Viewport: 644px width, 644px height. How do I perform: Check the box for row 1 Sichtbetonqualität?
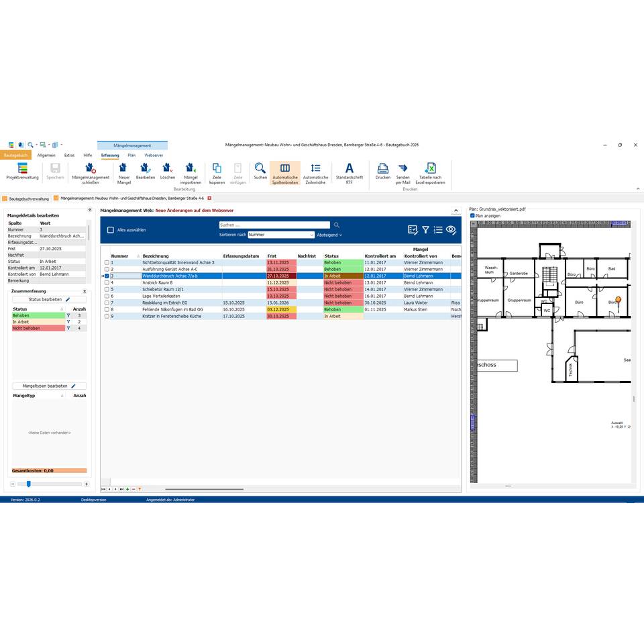pyautogui.click(x=107, y=262)
